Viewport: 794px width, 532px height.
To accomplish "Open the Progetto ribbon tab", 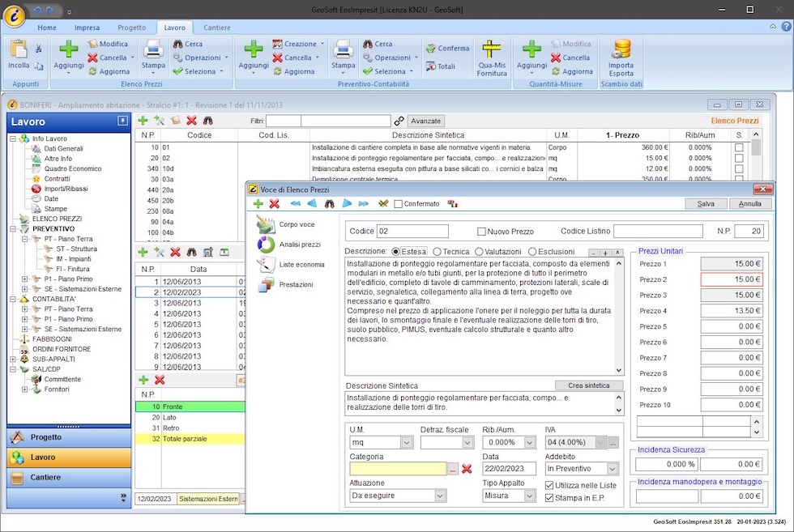I will click(132, 27).
